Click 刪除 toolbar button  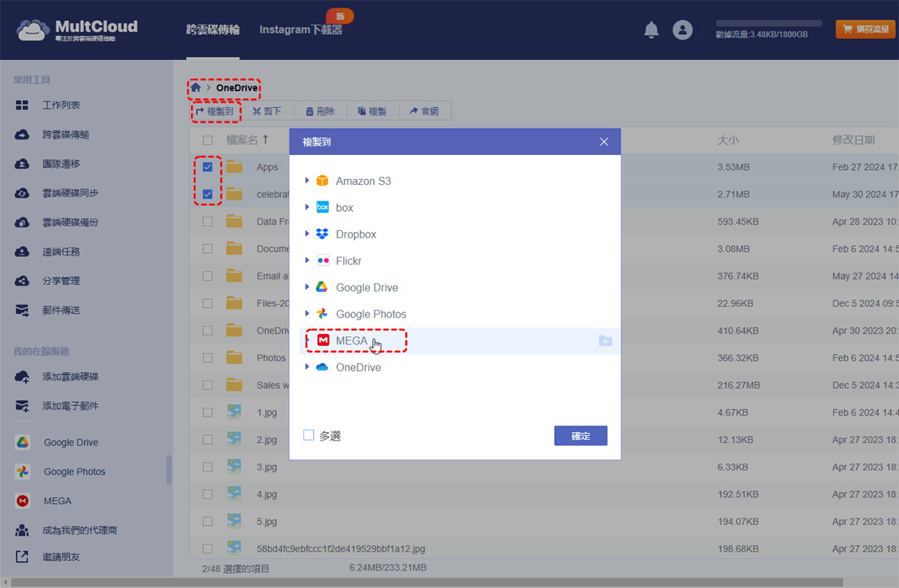(x=320, y=112)
